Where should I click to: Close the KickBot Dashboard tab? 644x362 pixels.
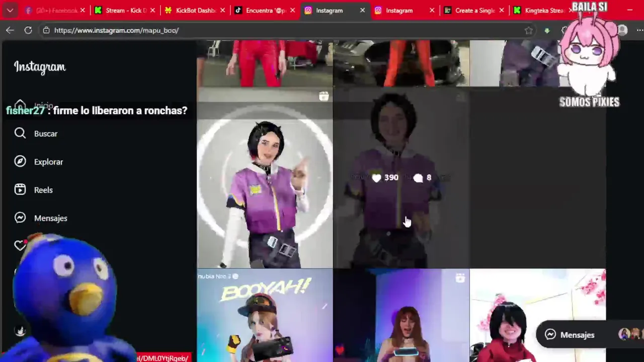point(222,10)
